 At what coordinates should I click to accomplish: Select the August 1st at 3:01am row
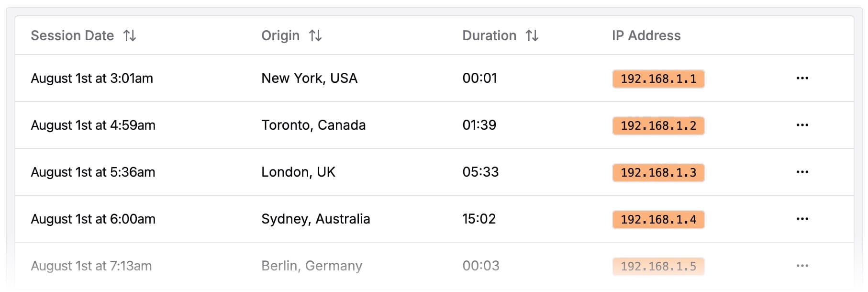tap(92, 78)
